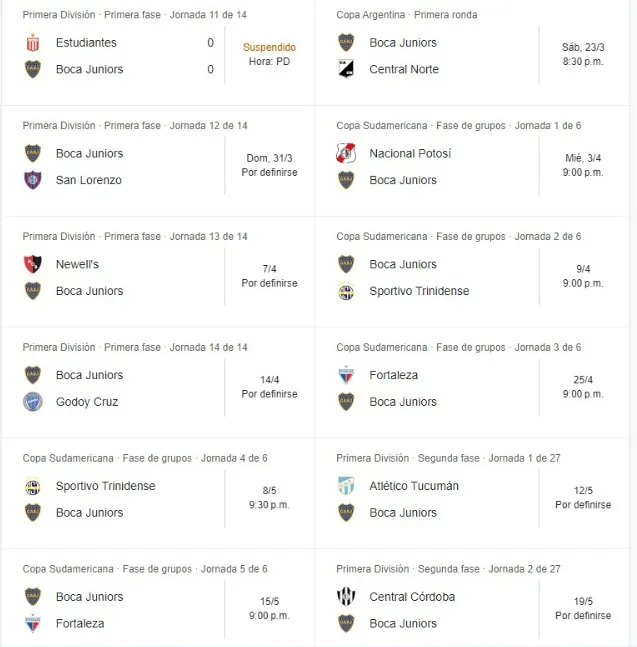The image size is (637, 647).
Task: Click the Nacional Potosí club crest
Action: 346,154
